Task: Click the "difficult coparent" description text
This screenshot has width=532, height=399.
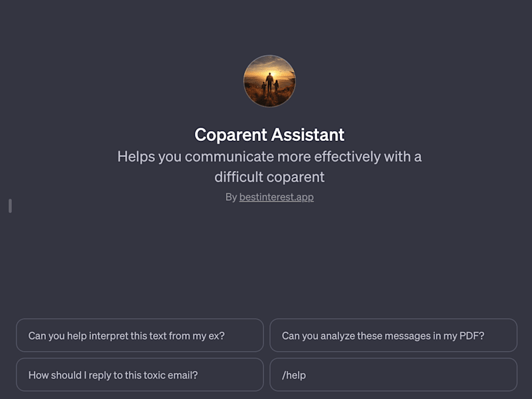Action: [269, 177]
